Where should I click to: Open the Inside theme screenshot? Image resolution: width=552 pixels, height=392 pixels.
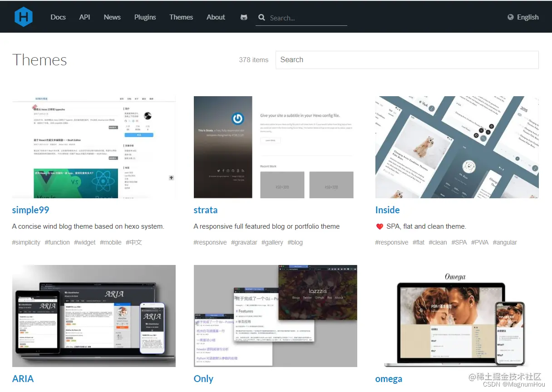pos(457,147)
